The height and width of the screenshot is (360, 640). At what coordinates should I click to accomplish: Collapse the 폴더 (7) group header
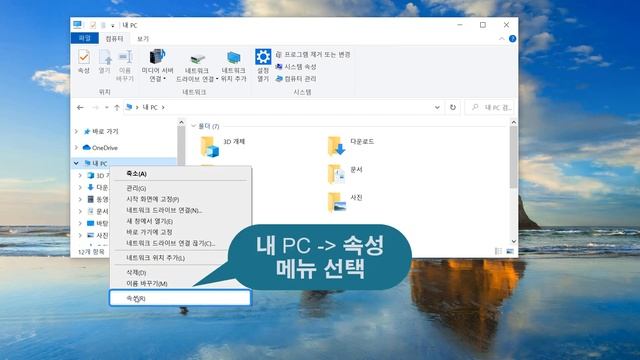(x=194, y=126)
